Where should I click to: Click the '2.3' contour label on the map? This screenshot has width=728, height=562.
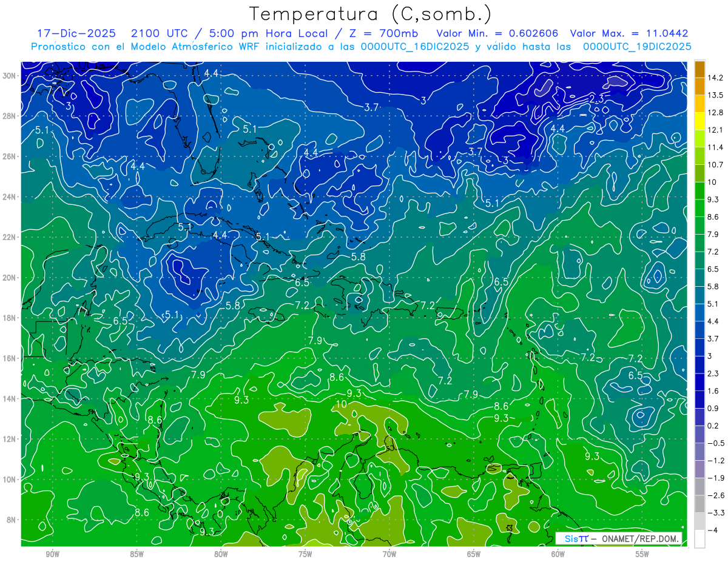(596, 99)
